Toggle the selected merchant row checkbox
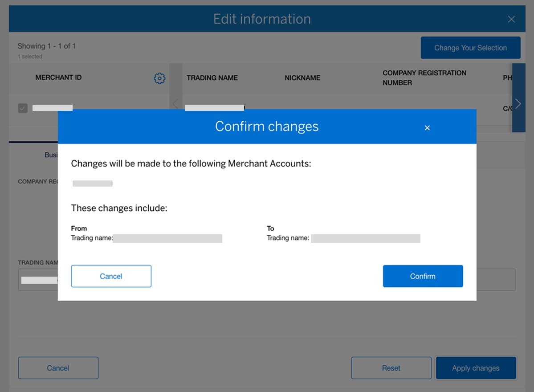The image size is (534, 392). [x=22, y=108]
